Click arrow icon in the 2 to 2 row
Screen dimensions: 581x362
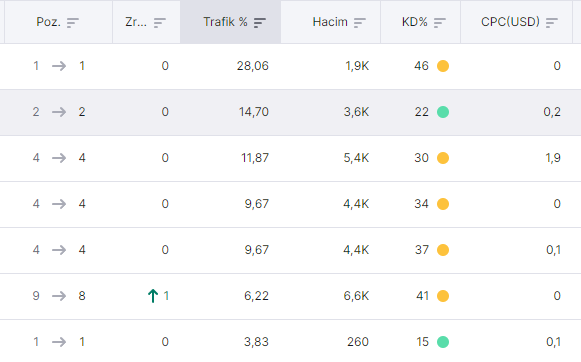pos(59,112)
